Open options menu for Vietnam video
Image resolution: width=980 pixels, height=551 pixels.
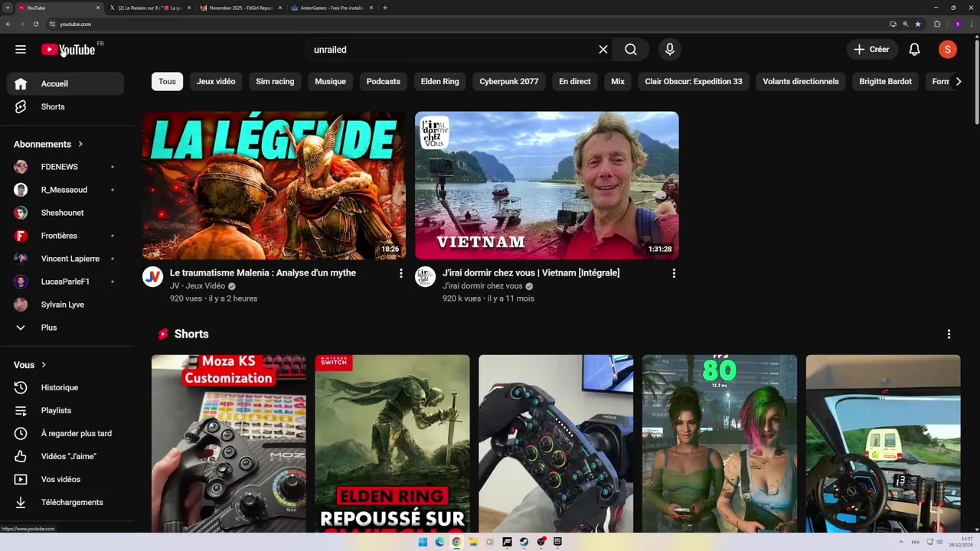674,273
